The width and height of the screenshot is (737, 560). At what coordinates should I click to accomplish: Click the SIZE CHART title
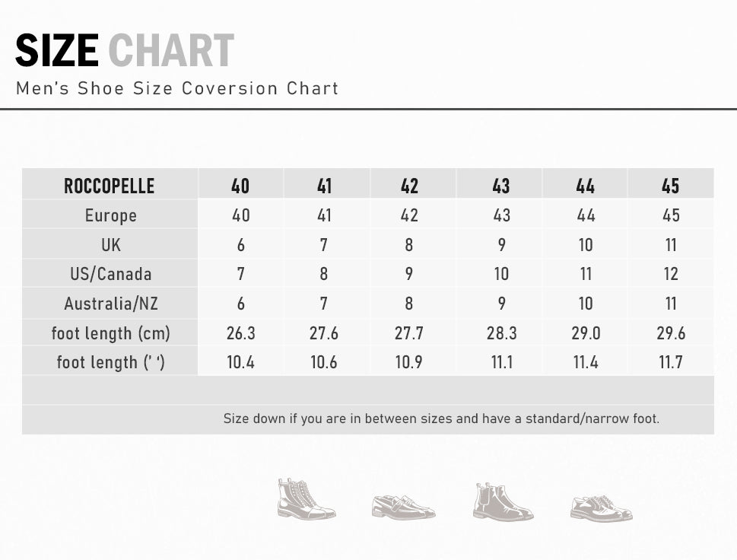point(125,51)
